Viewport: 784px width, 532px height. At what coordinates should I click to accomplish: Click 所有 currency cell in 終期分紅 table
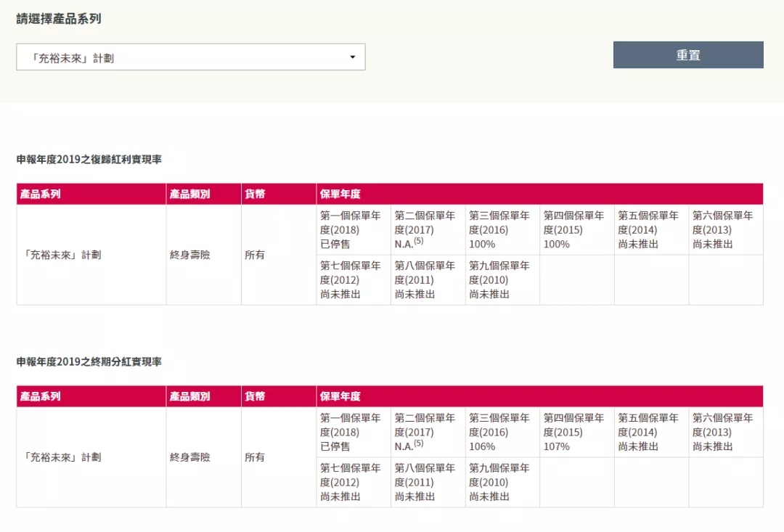click(279, 457)
